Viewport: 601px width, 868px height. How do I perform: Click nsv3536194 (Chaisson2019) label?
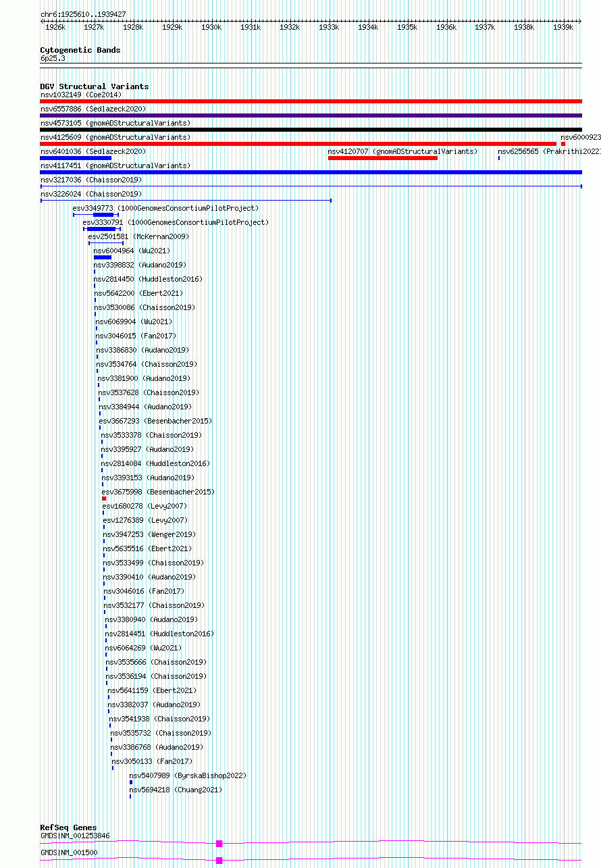click(156, 676)
